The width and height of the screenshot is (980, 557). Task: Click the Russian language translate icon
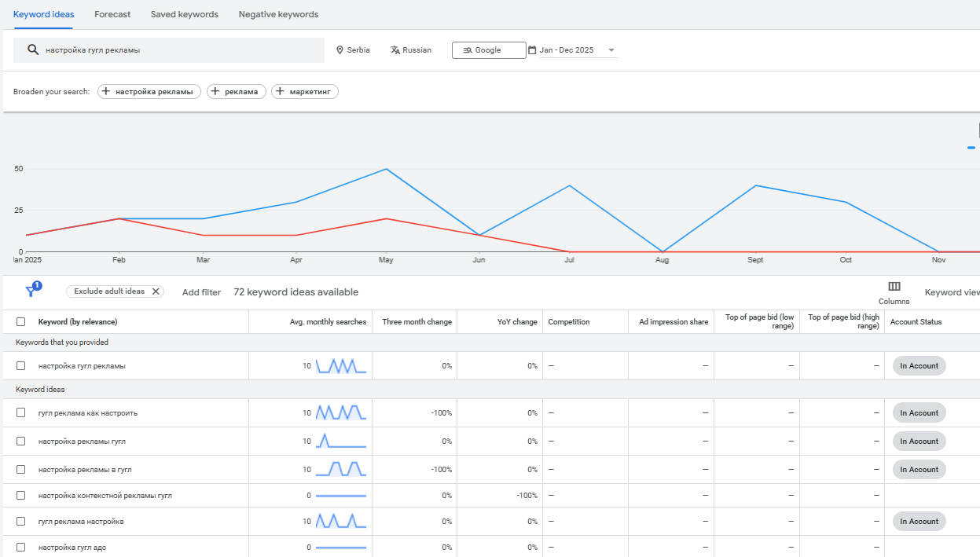click(x=395, y=50)
